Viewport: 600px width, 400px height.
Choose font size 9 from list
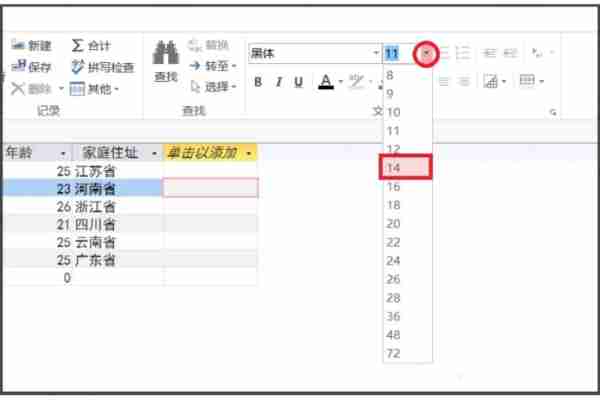408,93
